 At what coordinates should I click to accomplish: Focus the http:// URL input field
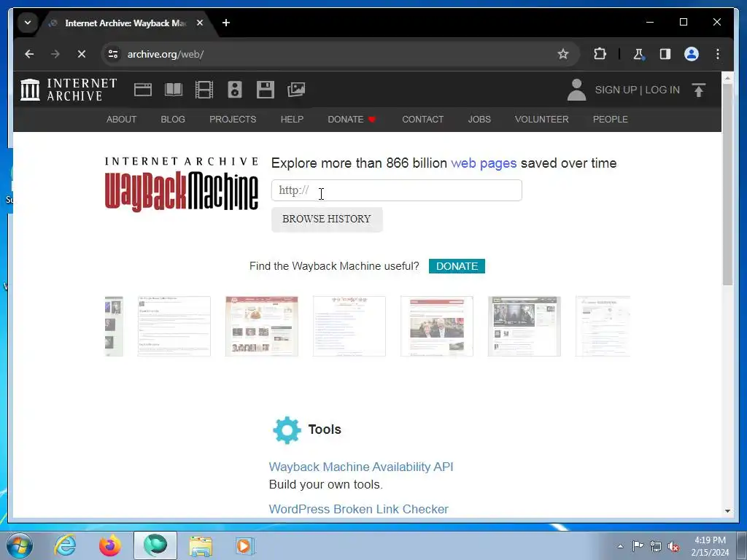(396, 190)
